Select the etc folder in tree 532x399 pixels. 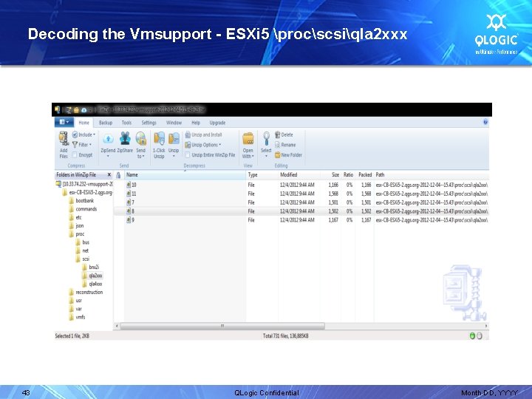click(x=75, y=217)
